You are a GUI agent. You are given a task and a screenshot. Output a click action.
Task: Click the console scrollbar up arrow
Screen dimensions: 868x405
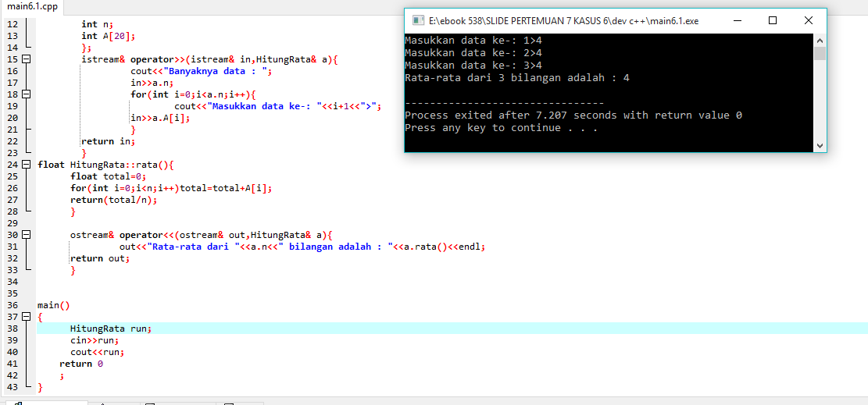tap(820, 41)
